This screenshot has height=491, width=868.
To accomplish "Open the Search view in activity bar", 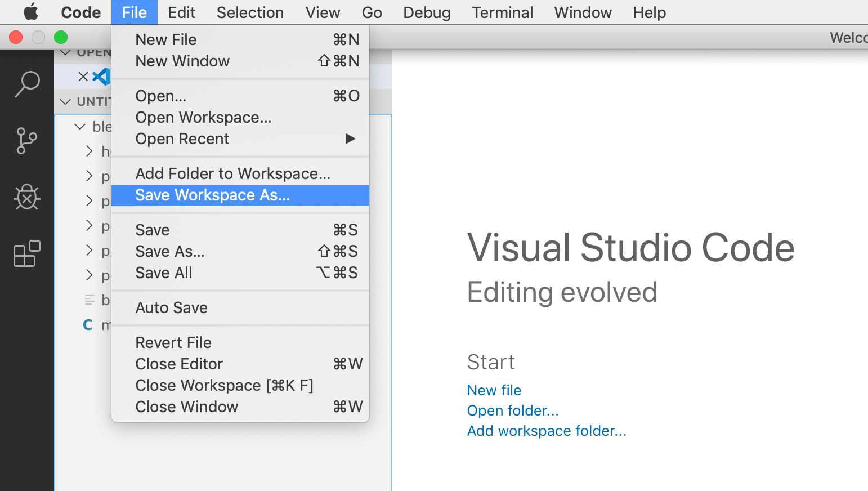I will click(27, 84).
